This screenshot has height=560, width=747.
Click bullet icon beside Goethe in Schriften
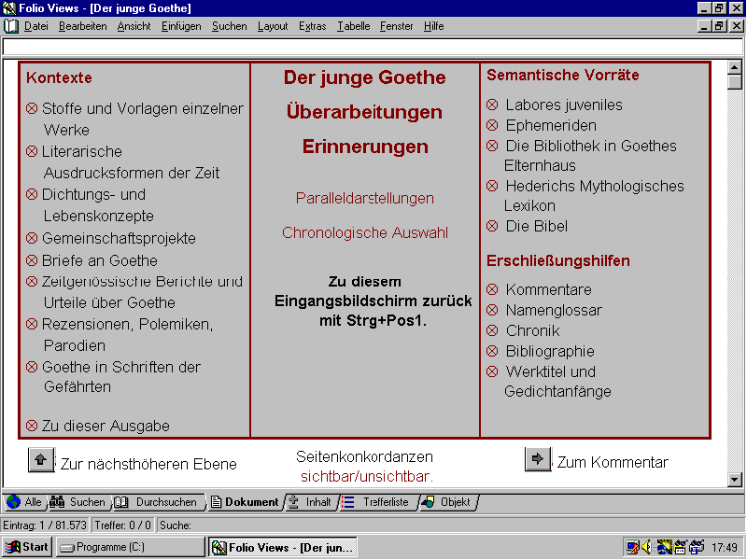[x=32, y=367]
